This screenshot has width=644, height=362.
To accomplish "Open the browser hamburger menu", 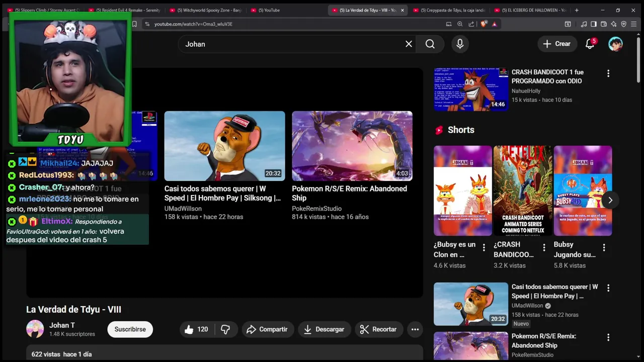I will pyautogui.click(x=634, y=24).
